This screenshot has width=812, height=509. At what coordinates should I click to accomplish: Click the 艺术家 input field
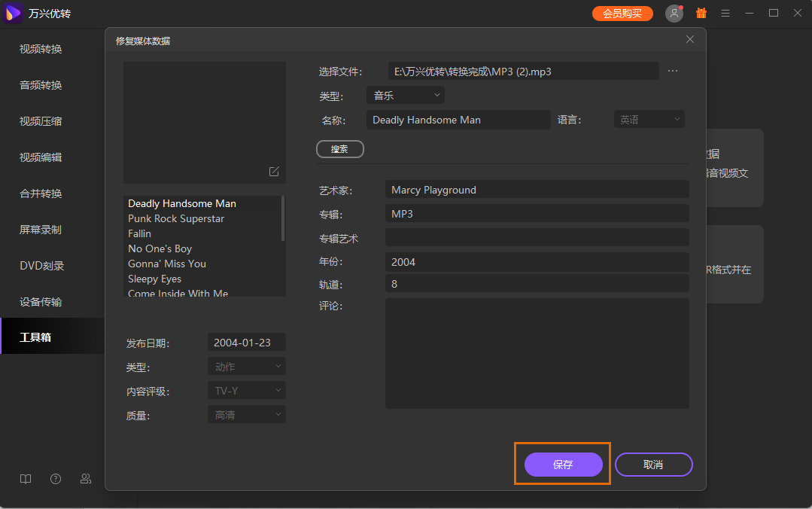tap(537, 189)
